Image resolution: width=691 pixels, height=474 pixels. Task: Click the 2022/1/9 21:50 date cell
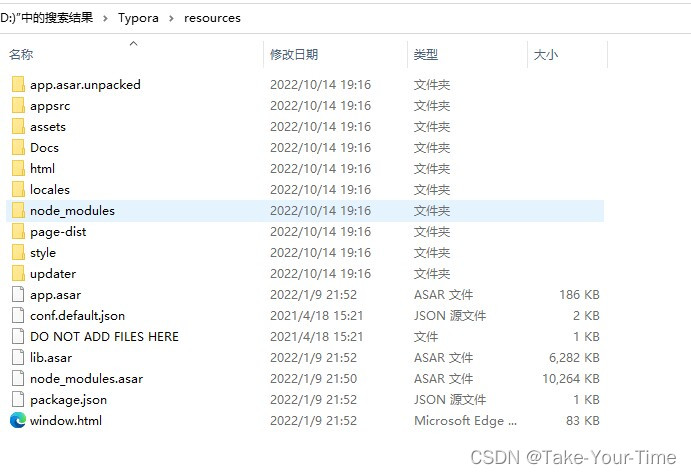tap(313, 379)
